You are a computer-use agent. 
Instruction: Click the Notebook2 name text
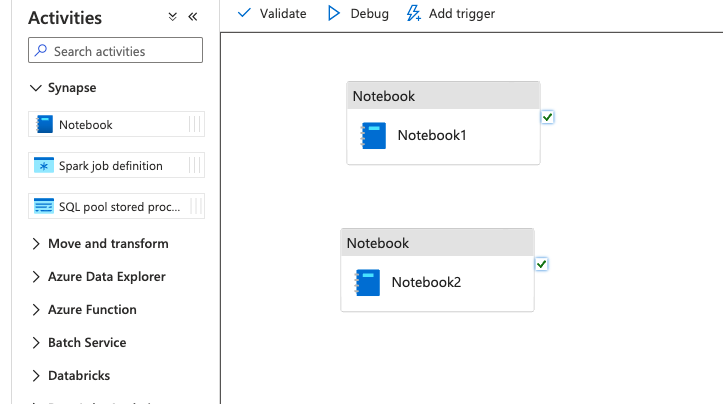click(x=426, y=282)
